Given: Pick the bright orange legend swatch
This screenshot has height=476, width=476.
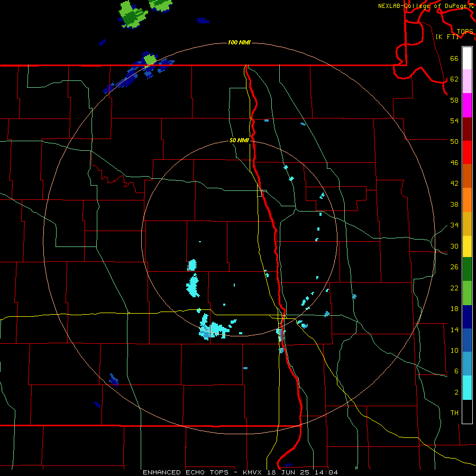Looking at the screenshot, I should point(467,200).
